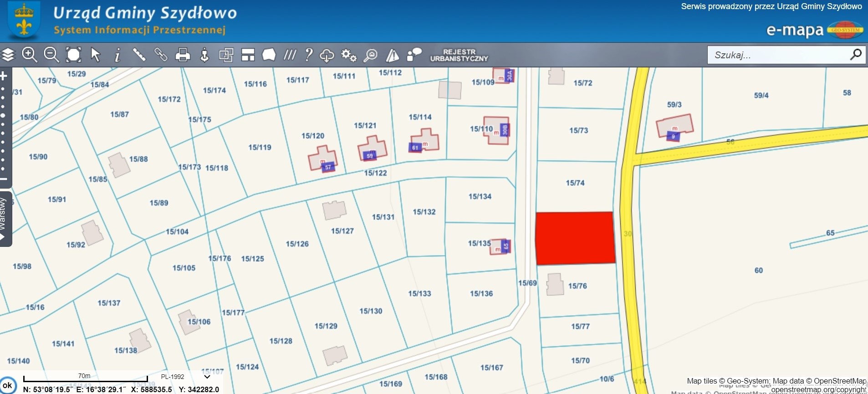This screenshot has height=394, width=868.
Task: Click into the Szukaj search field
Action: pyautogui.click(x=779, y=55)
